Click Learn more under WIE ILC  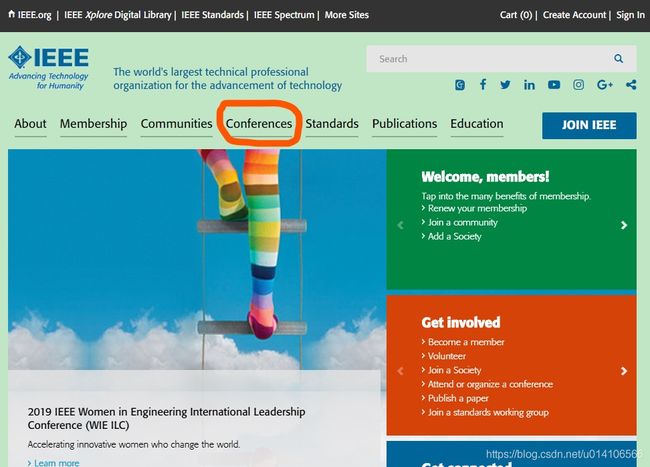(56, 462)
